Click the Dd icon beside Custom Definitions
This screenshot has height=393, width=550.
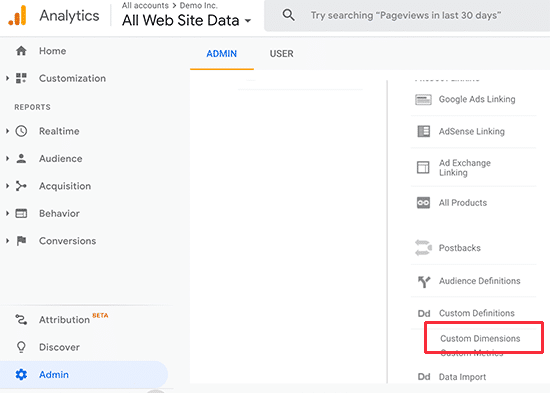point(424,313)
